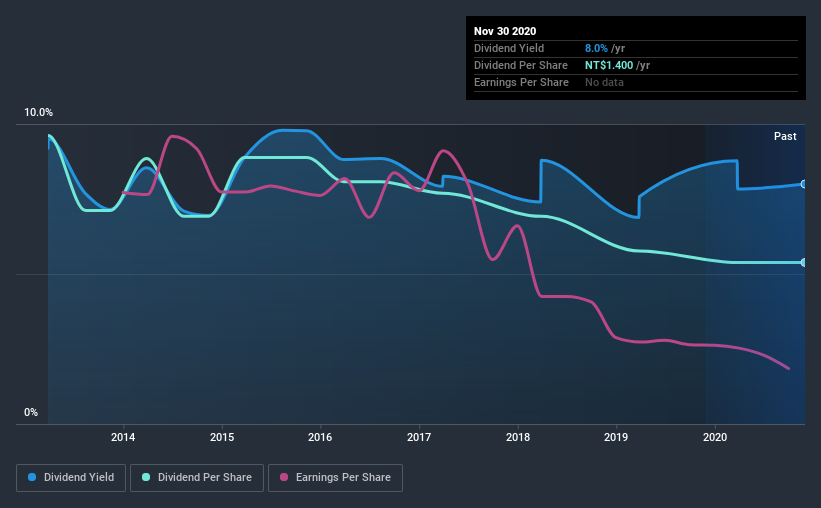The image size is (821, 508).
Task: Click the 2019 x-axis label
Action: click(x=616, y=437)
